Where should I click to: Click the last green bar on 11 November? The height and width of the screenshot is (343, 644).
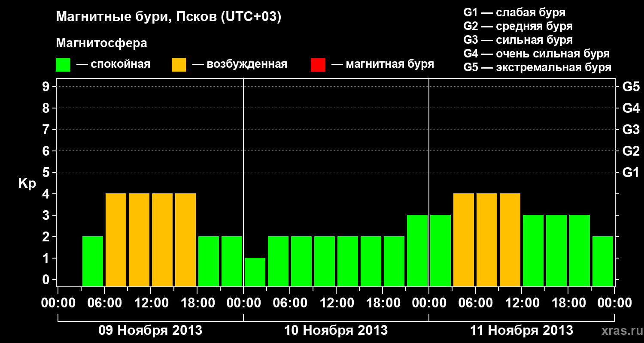pos(603,261)
